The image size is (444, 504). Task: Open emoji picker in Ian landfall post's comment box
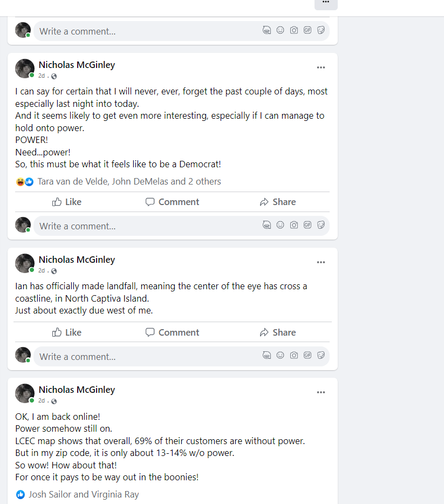(x=280, y=355)
